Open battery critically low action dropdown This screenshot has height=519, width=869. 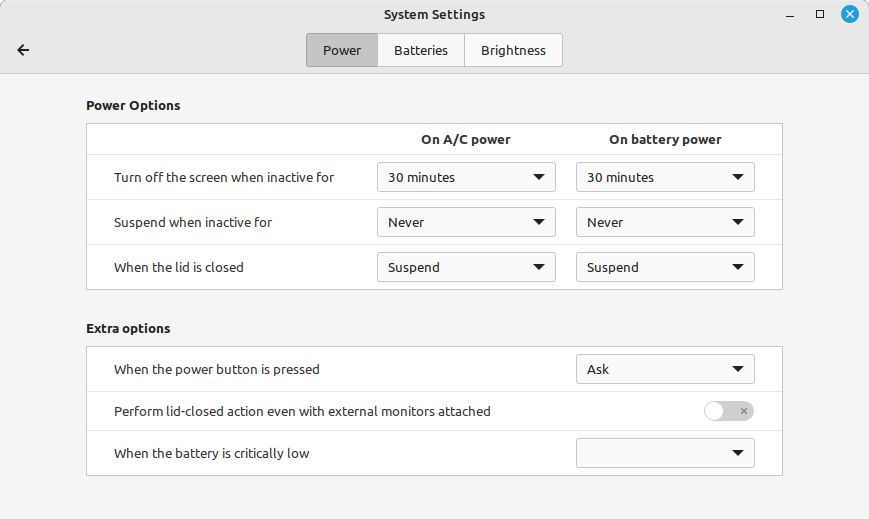point(665,453)
